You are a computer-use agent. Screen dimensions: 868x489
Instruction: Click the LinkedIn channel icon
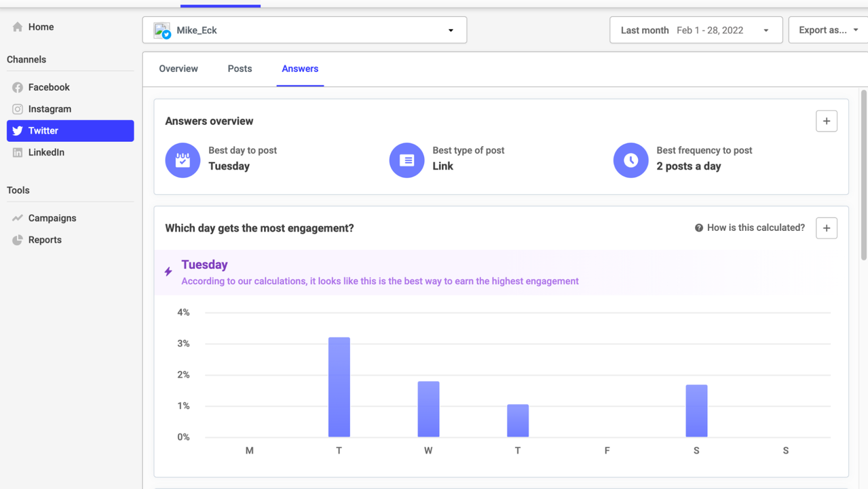[x=18, y=153]
